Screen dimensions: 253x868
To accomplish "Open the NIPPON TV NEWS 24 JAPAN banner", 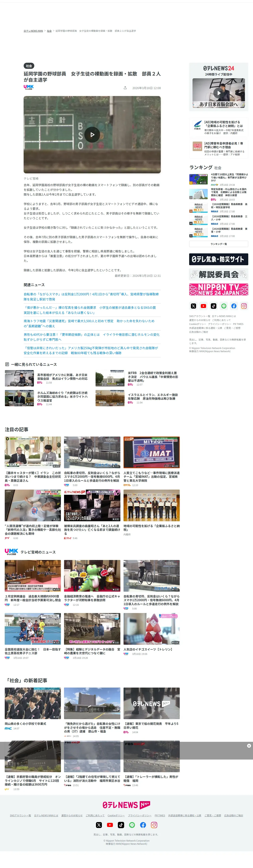I will (x=219, y=289).
